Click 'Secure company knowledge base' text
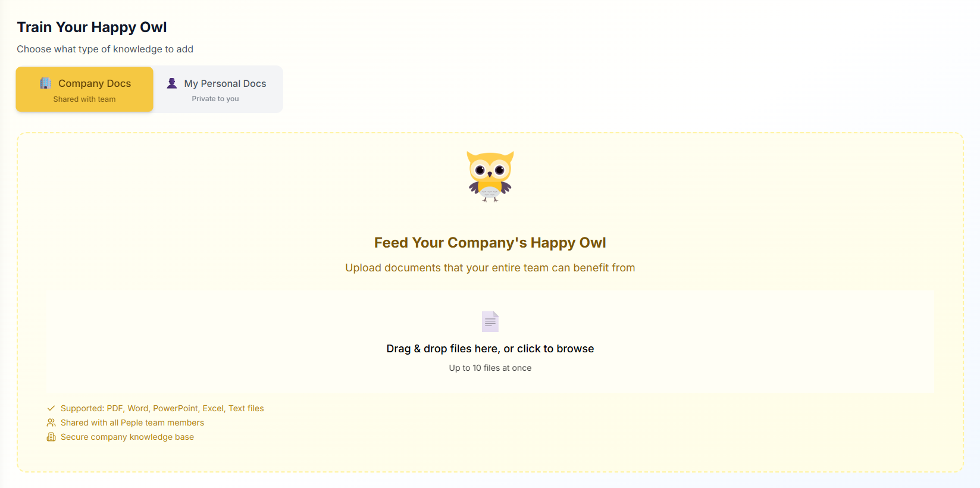Image resolution: width=980 pixels, height=488 pixels. click(x=127, y=437)
